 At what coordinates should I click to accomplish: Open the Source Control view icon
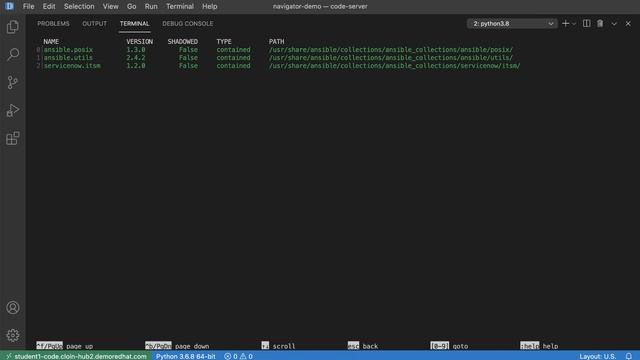click(13, 82)
